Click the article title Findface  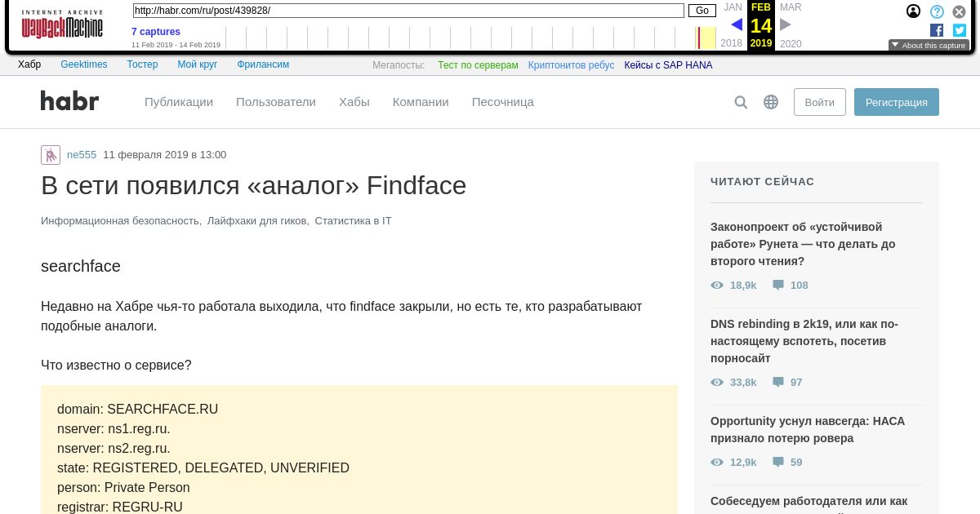pyautogui.click(x=253, y=186)
